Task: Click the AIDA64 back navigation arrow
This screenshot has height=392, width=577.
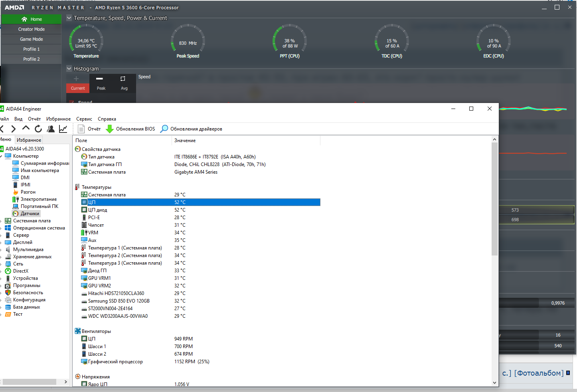Action: (x=2, y=129)
